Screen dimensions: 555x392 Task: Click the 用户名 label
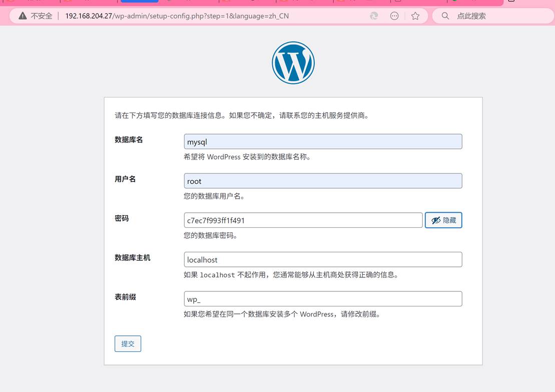pyautogui.click(x=125, y=179)
